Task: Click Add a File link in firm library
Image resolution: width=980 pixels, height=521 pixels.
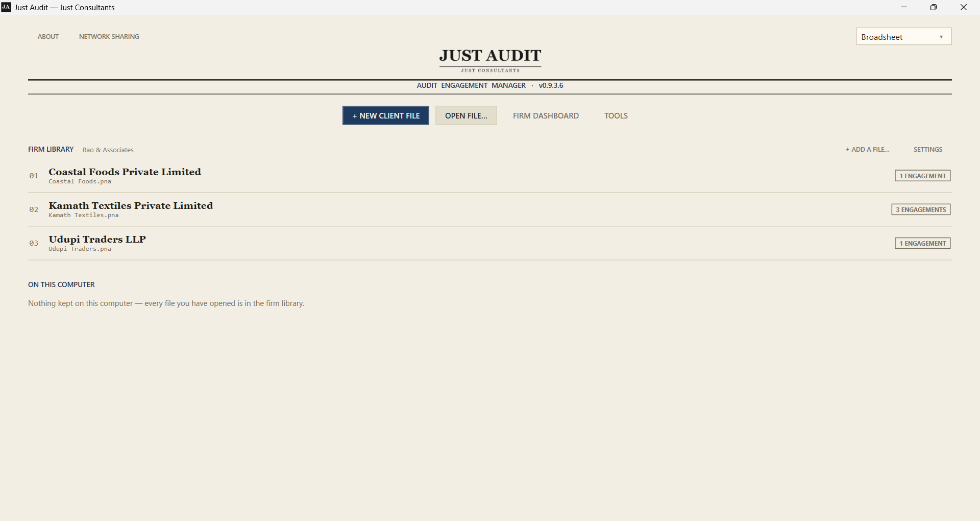Action: click(x=867, y=150)
